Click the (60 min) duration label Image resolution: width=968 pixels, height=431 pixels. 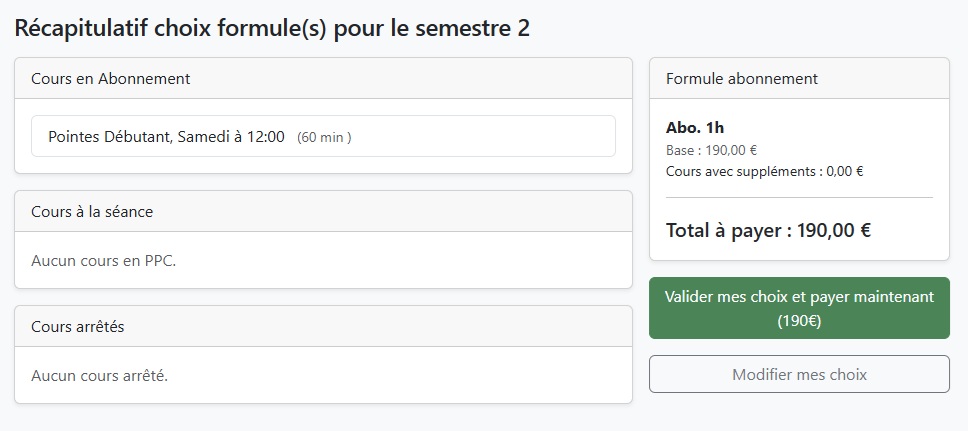(x=324, y=138)
